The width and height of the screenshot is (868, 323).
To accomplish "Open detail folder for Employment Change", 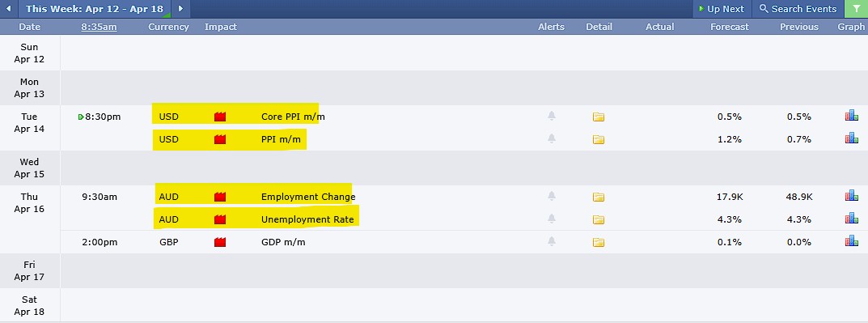I will pos(598,198).
